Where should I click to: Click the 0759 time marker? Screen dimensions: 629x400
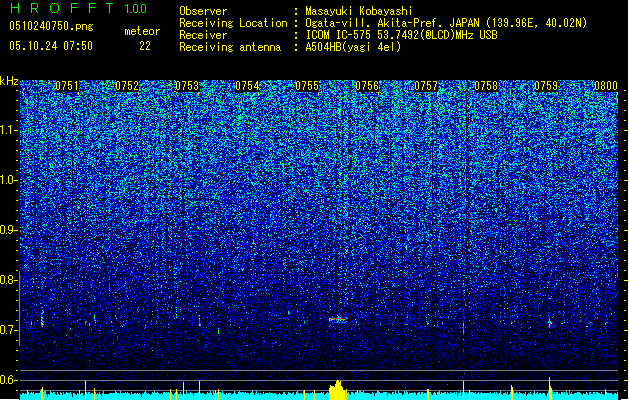pos(546,86)
